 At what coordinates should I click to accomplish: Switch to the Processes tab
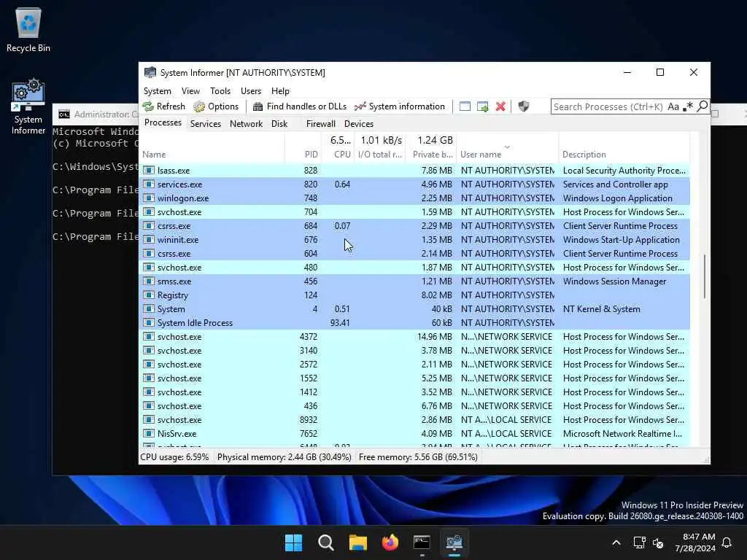[x=163, y=122]
